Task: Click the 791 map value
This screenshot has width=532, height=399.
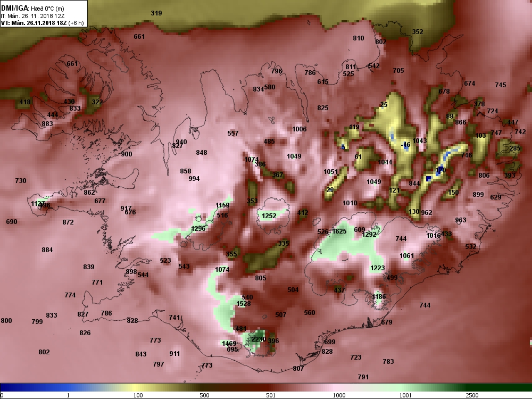Action: point(363,377)
